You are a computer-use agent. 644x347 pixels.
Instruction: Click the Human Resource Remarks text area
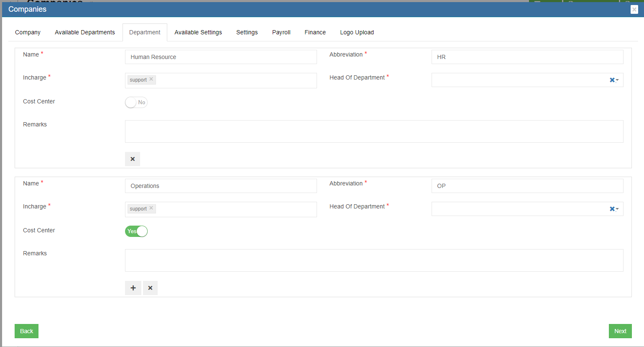coord(374,131)
